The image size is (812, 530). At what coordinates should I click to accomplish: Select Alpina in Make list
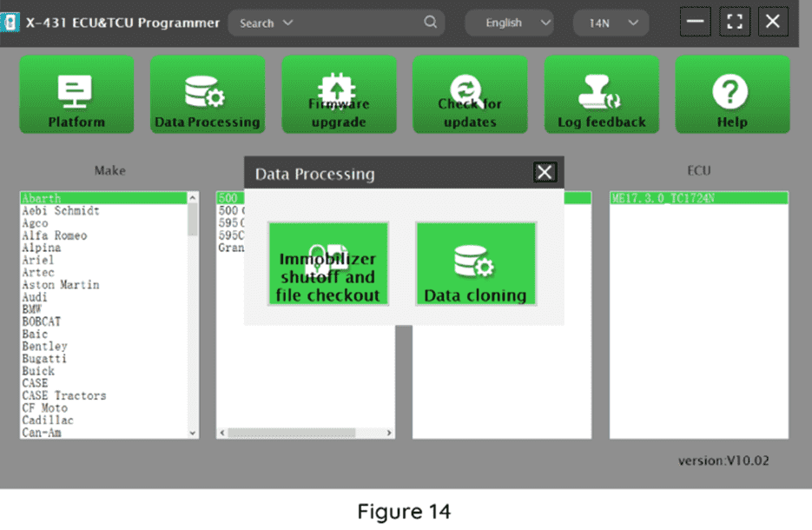103,248
